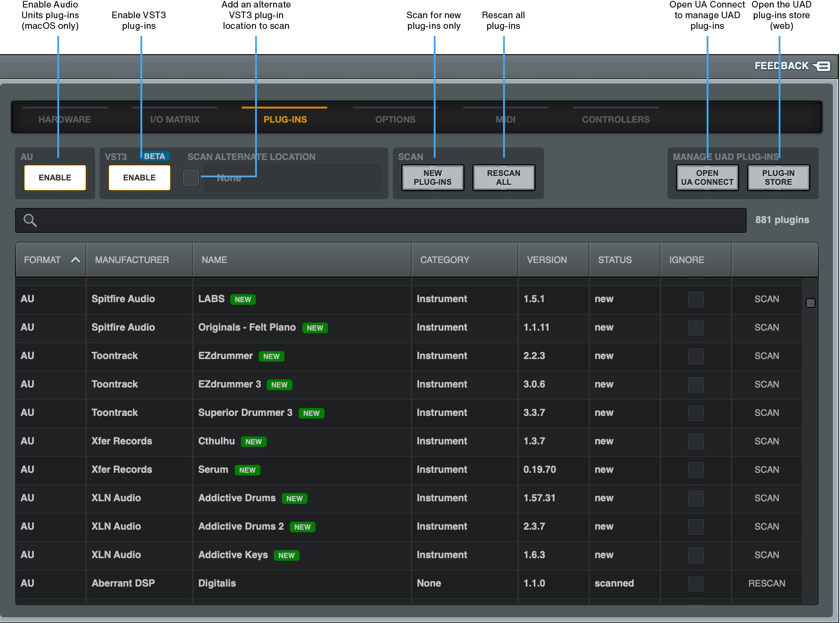Ignore Addictive Drums 1.57.31
The width and height of the screenshot is (840, 623).
(696, 498)
